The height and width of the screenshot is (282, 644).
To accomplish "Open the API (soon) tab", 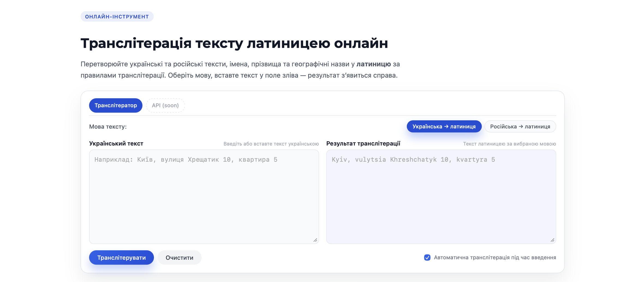I will (x=165, y=106).
